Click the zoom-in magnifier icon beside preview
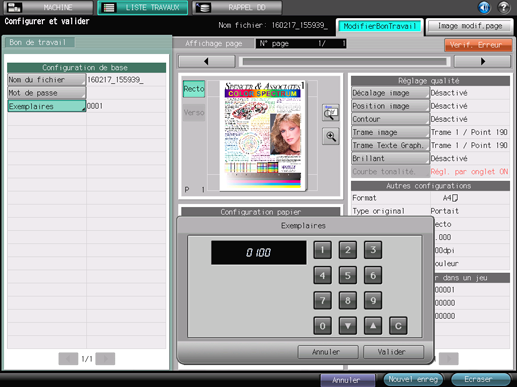The height and width of the screenshot is (387, 517). [331, 136]
